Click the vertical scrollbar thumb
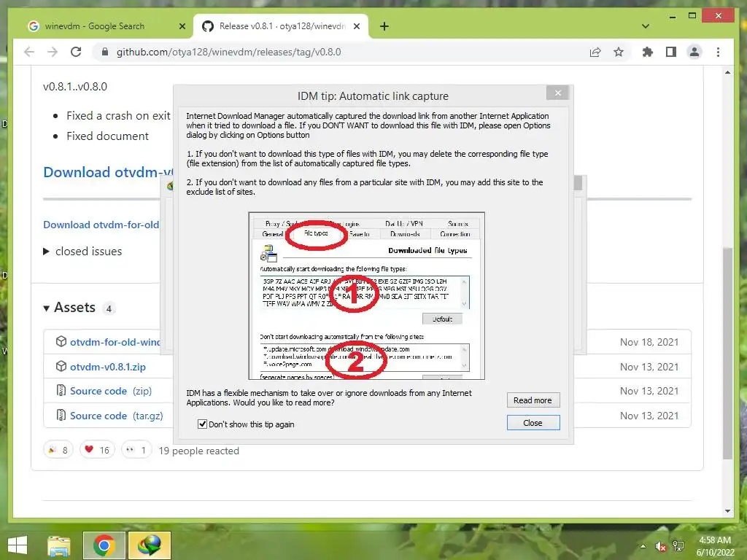The image size is (747, 560). [727, 354]
